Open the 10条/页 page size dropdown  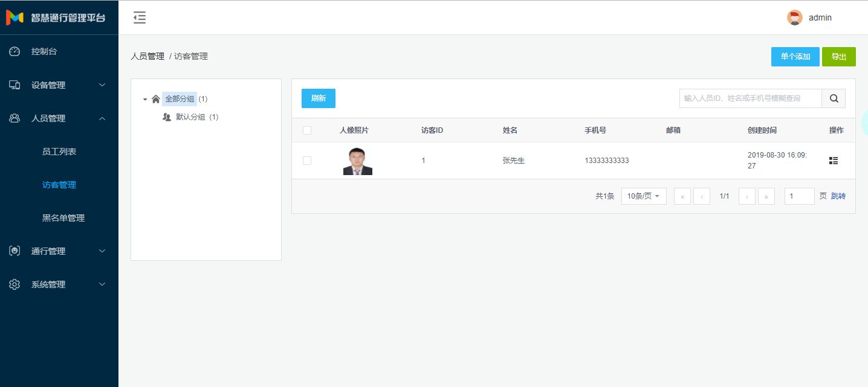pyautogui.click(x=643, y=196)
